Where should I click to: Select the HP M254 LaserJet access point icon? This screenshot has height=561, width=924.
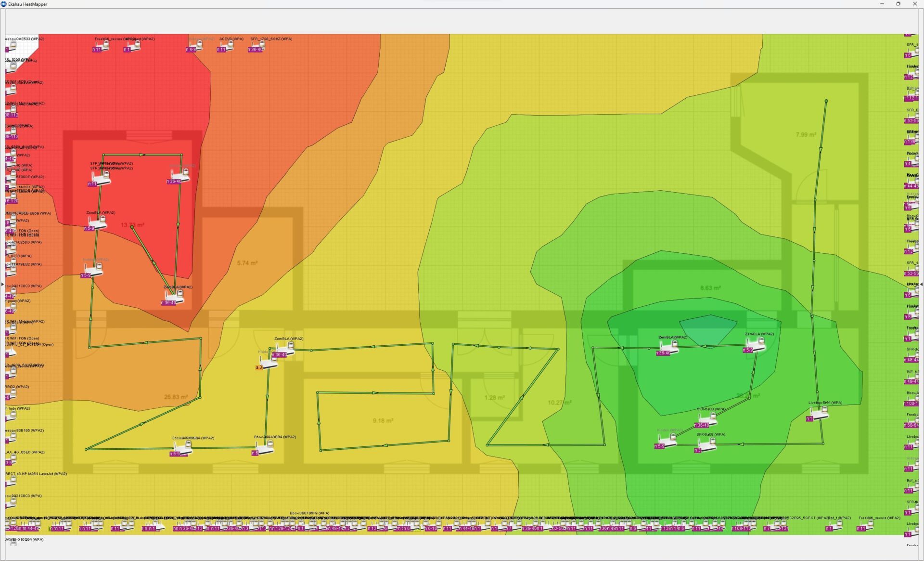(12, 482)
